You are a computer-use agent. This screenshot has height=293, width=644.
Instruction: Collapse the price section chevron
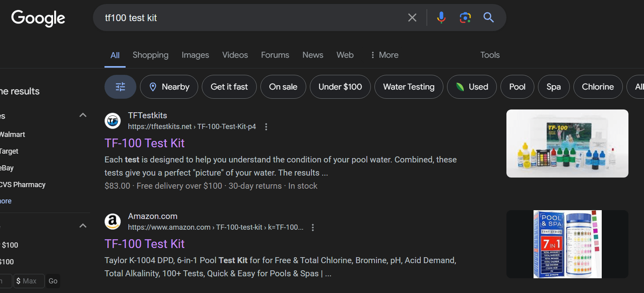[x=83, y=226]
